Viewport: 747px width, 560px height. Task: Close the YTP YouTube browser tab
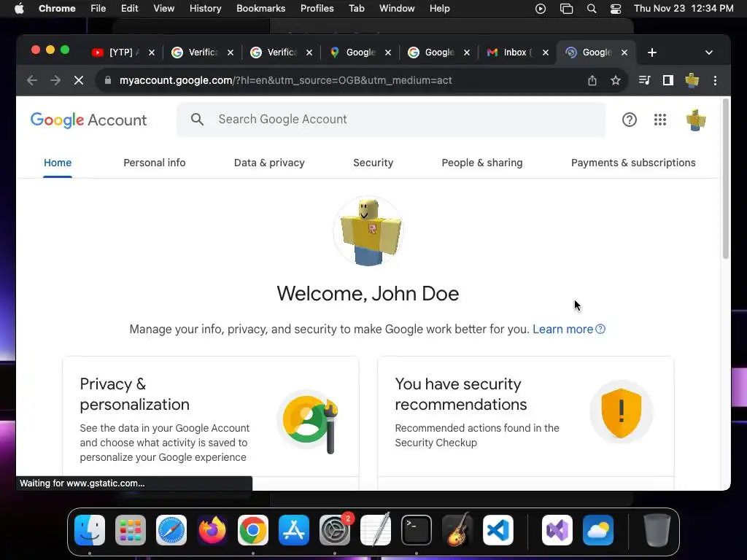click(x=152, y=52)
